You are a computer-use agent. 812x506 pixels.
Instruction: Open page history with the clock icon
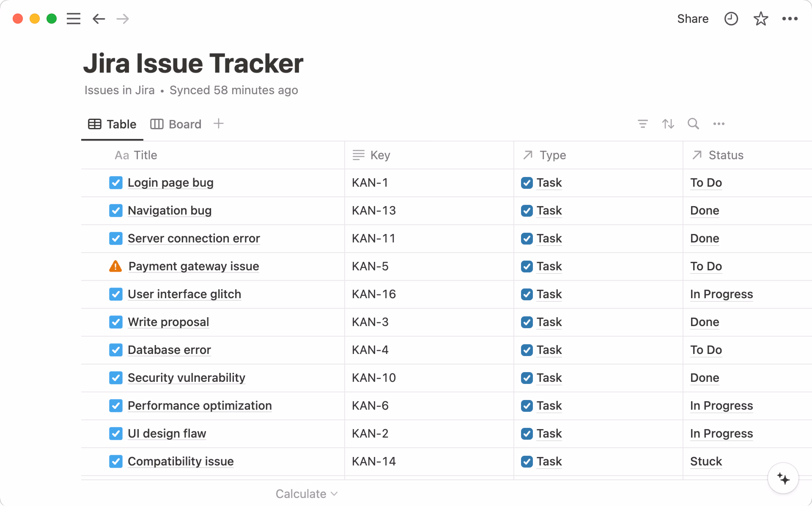tap(732, 19)
